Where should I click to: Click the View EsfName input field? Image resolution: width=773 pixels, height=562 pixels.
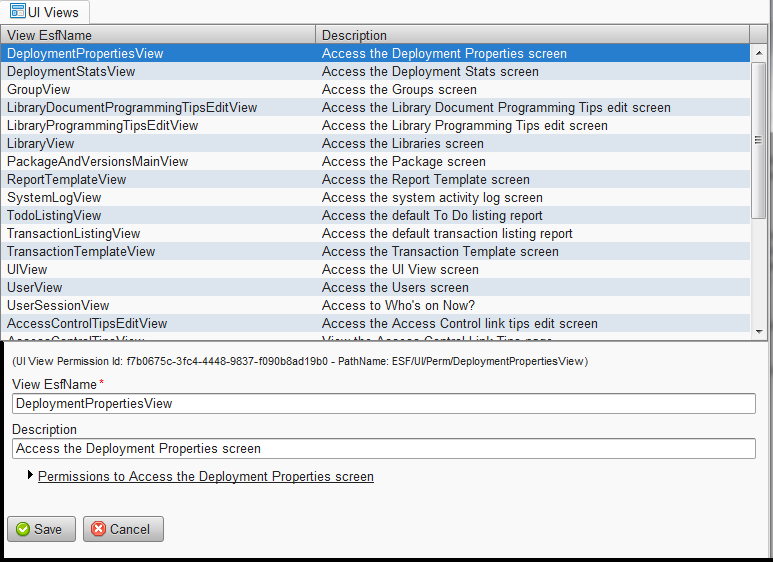click(384, 404)
